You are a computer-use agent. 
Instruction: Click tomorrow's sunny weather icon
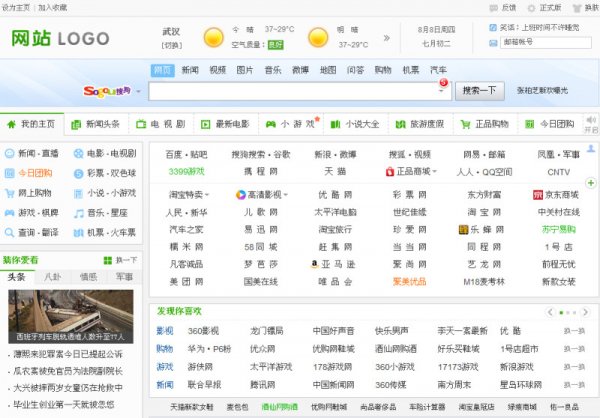pos(318,38)
